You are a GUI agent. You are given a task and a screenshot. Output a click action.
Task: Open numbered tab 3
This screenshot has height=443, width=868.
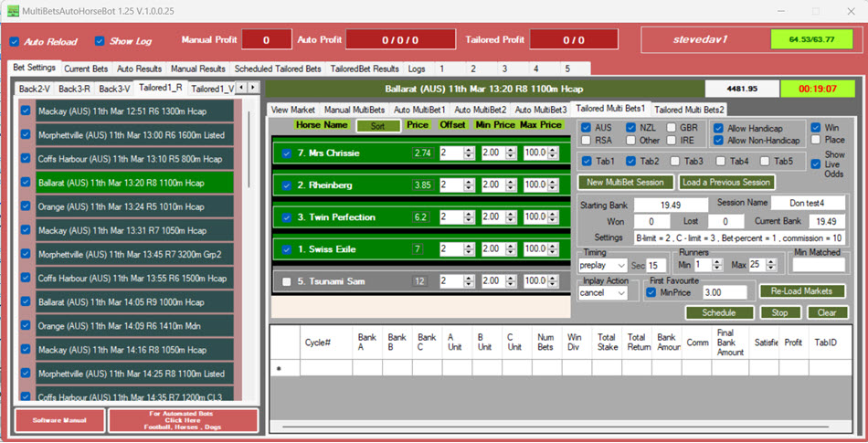(504, 69)
